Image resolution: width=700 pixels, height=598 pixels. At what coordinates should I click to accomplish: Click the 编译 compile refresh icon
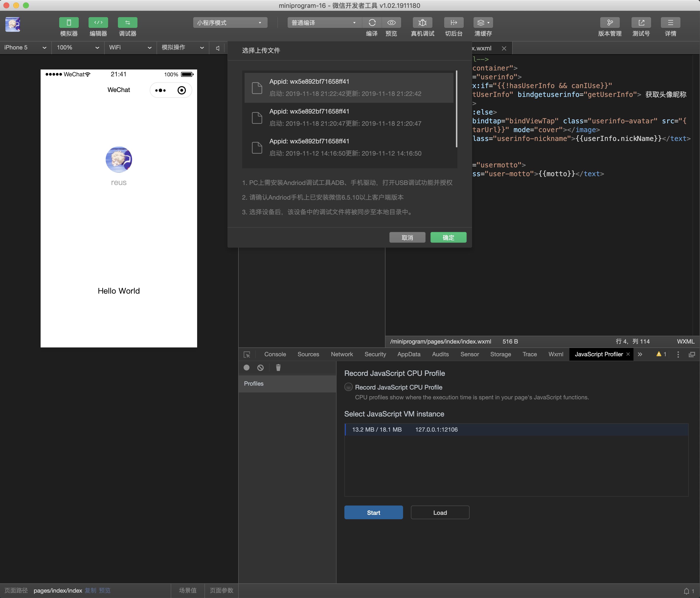point(372,23)
